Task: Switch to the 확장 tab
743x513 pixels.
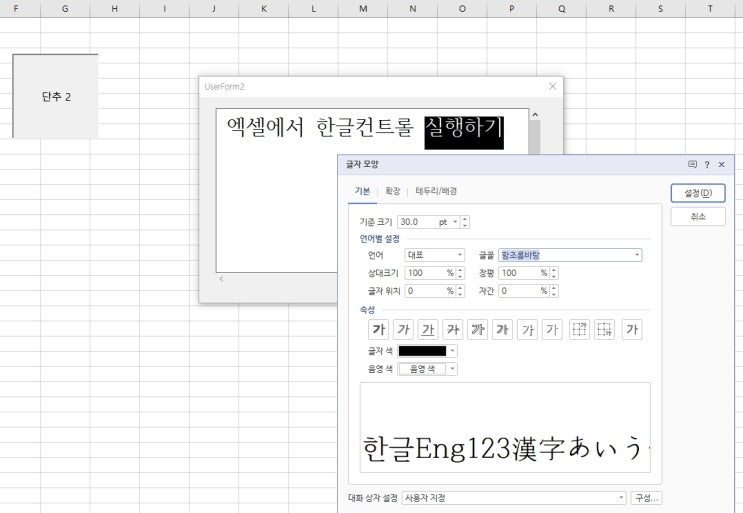Action: tap(393, 191)
